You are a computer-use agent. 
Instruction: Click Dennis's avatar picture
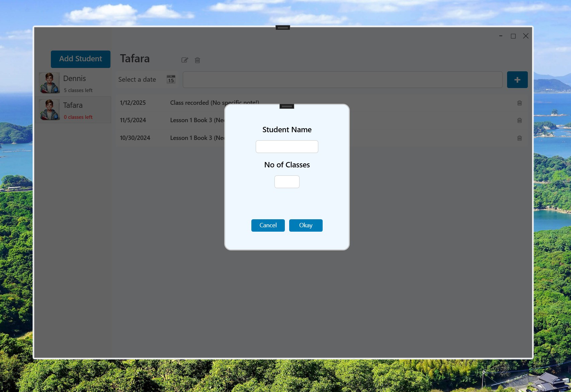(x=50, y=83)
